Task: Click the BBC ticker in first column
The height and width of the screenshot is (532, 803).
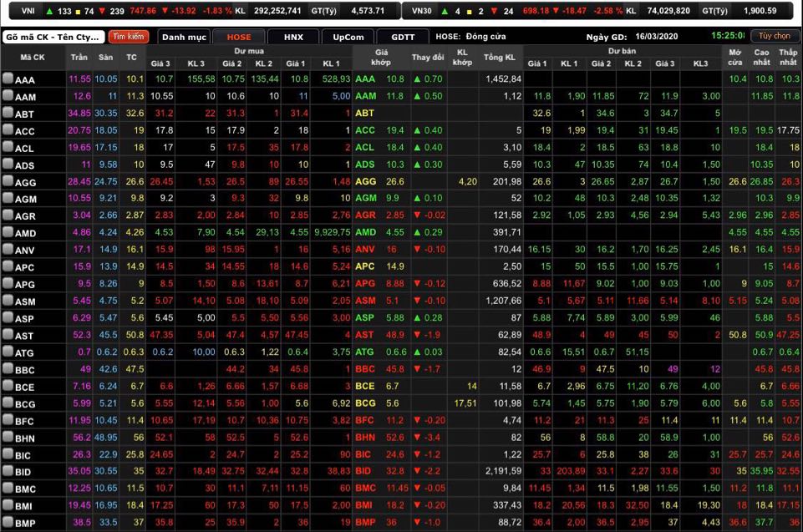Action: pos(24,370)
